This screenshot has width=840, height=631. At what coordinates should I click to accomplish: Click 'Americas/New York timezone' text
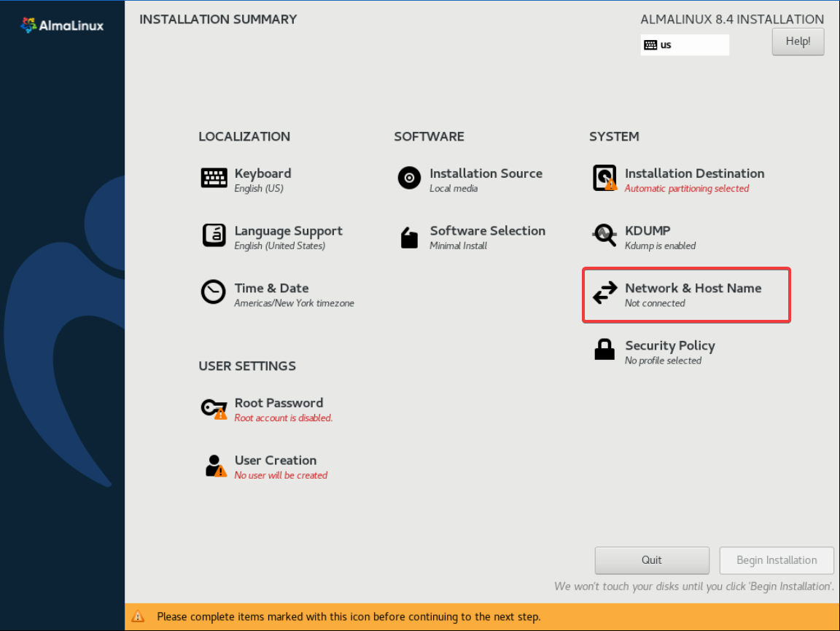click(294, 303)
